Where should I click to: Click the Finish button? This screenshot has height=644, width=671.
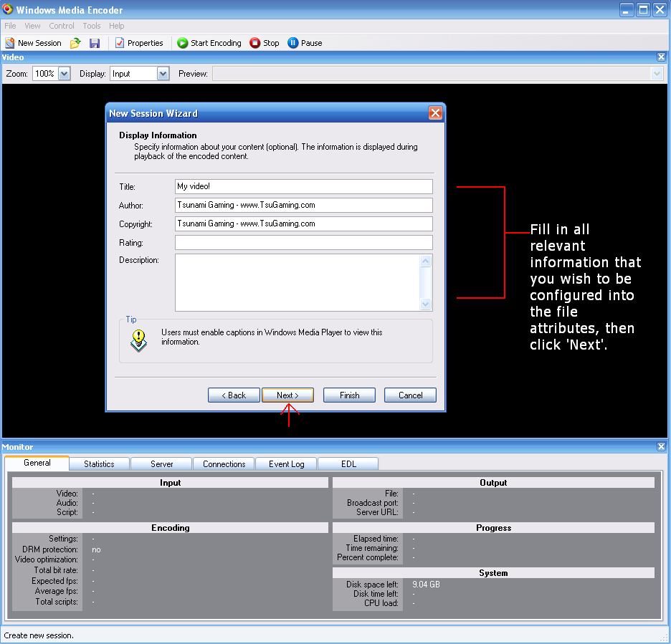349,395
